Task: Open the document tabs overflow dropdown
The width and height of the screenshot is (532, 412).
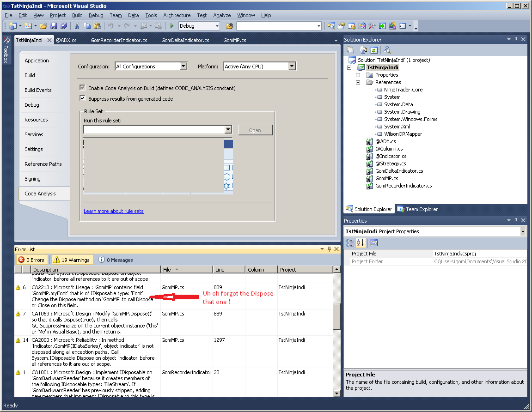Action: [336, 40]
